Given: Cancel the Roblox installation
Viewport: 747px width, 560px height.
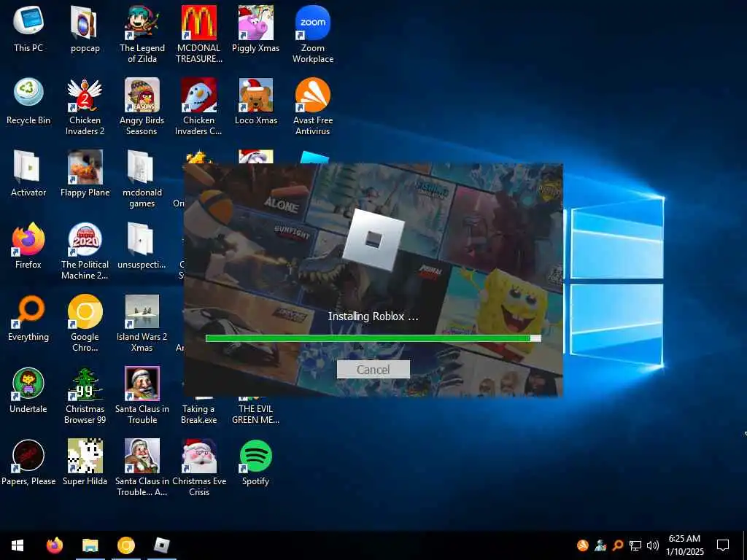Looking at the screenshot, I should point(373,370).
